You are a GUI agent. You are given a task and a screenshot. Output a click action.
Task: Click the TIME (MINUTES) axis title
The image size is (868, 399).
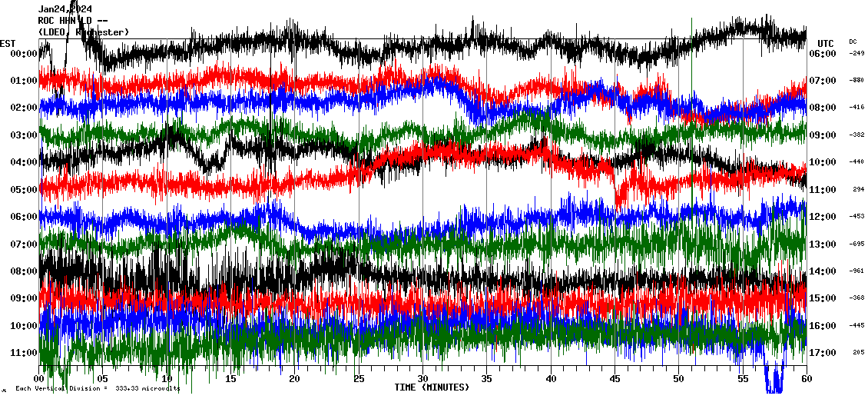tap(432, 387)
